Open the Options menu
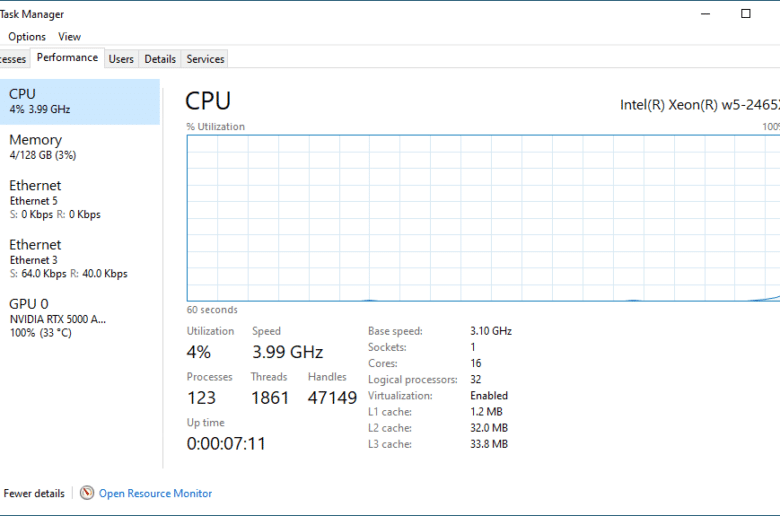The width and height of the screenshot is (780, 516). [27, 37]
